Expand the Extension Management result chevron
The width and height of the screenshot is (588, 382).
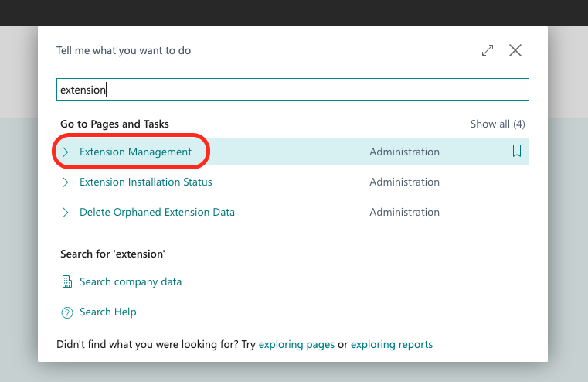(x=66, y=152)
